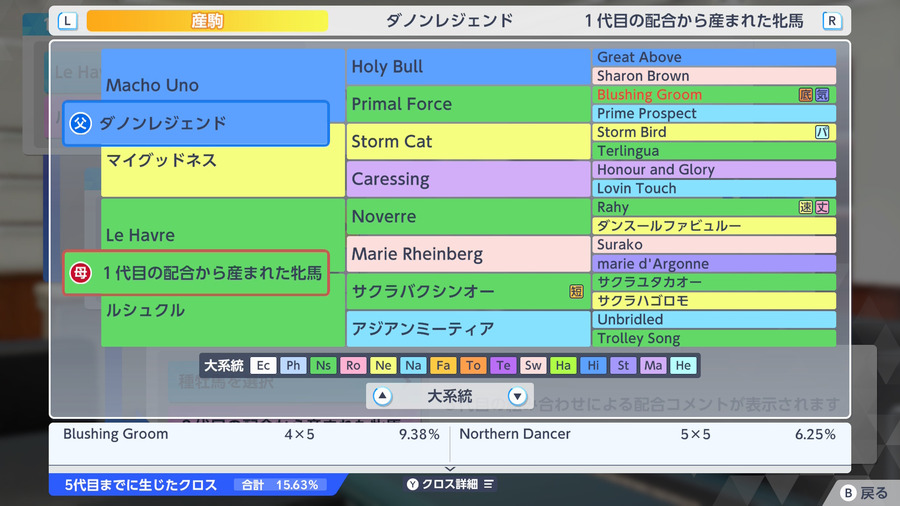The width and height of the screenshot is (900, 506).
Task: Select the Te lineage legend chip
Action: coord(503,365)
